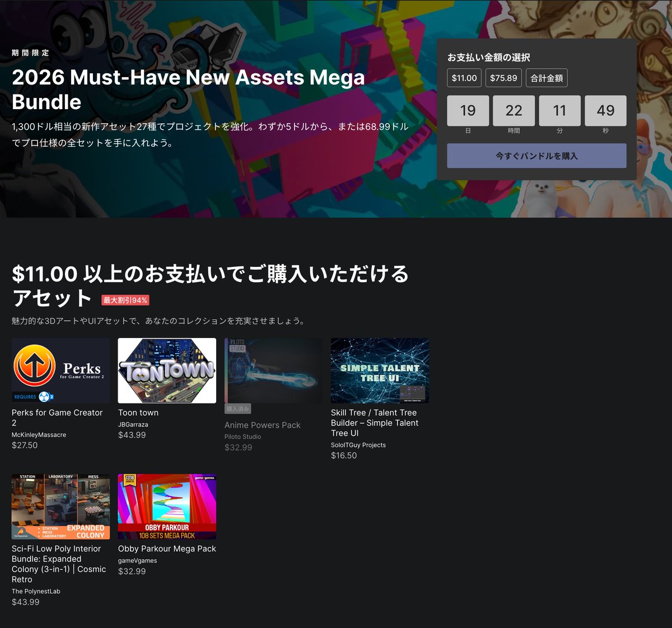
Task: Visit publisher The PolynestLab
Action: [36, 591]
